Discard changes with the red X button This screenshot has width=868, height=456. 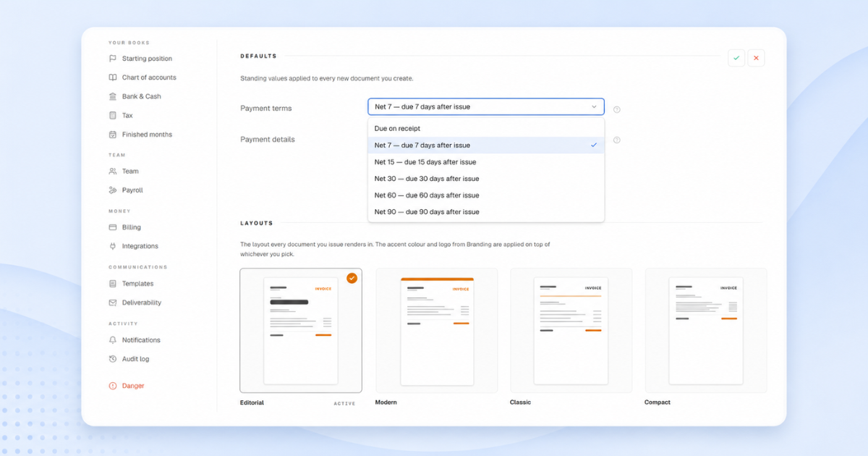click(x=756, y=58)
